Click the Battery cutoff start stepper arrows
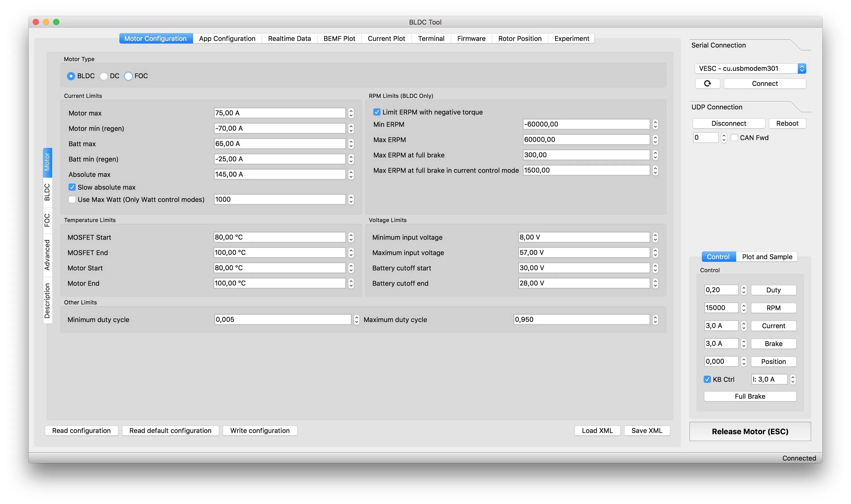The height and width of the screenshot is (504, 851). click(655, 268)
